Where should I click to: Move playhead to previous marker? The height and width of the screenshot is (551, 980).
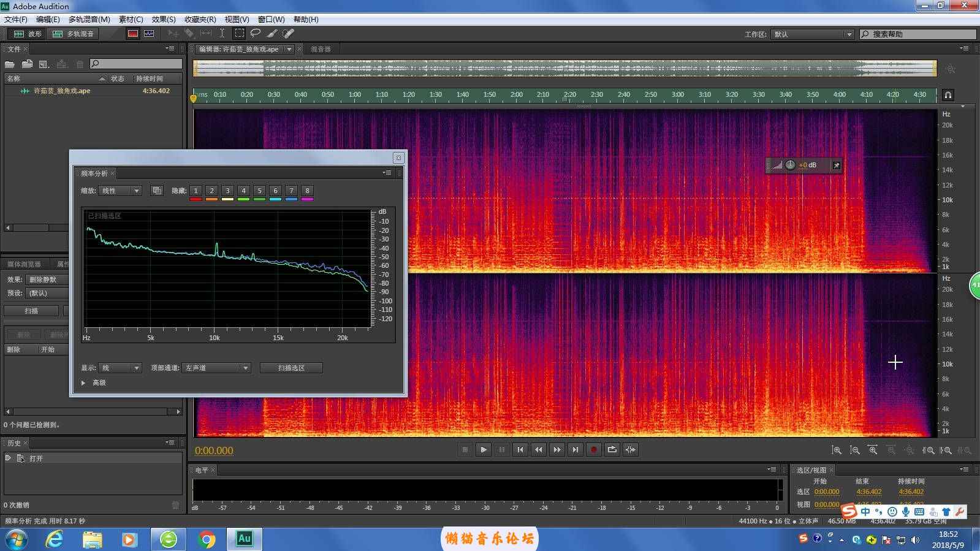tap(520, 450)
